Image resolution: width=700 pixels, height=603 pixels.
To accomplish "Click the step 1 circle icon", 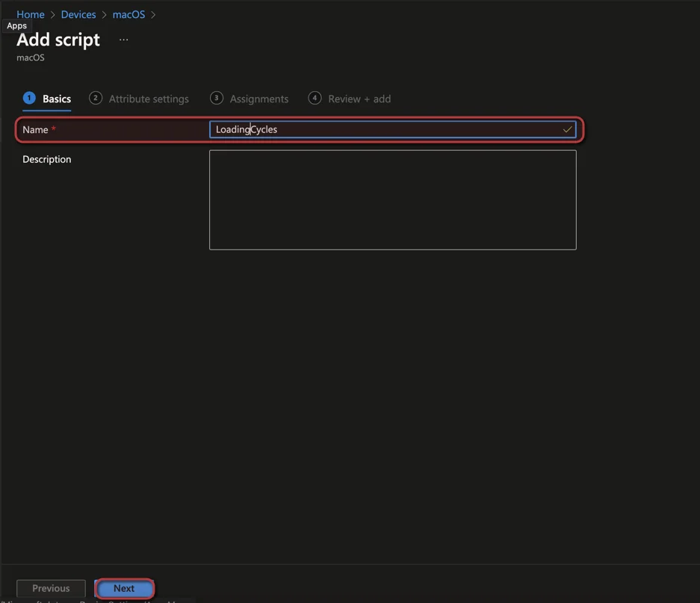I will click(x=29, y=98).
